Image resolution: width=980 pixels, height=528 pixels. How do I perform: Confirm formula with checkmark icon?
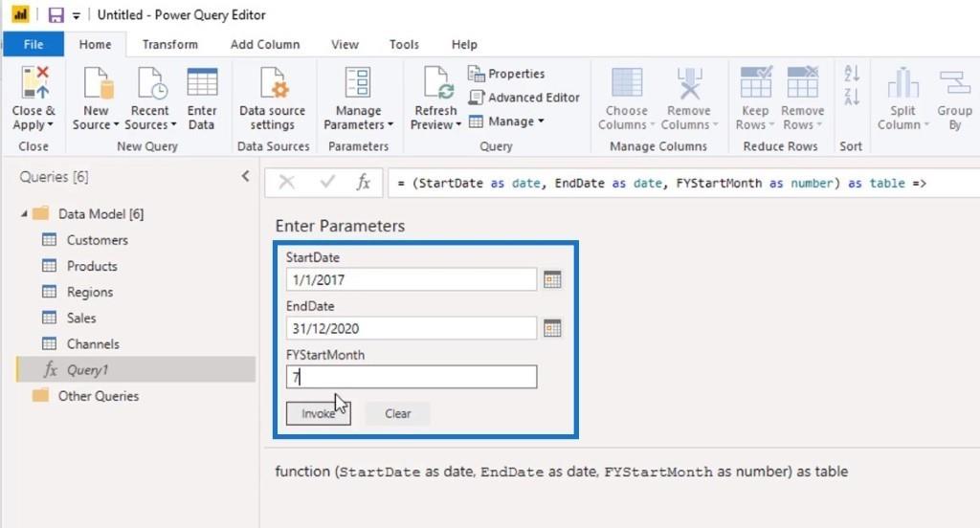click(x=327, y=182)
